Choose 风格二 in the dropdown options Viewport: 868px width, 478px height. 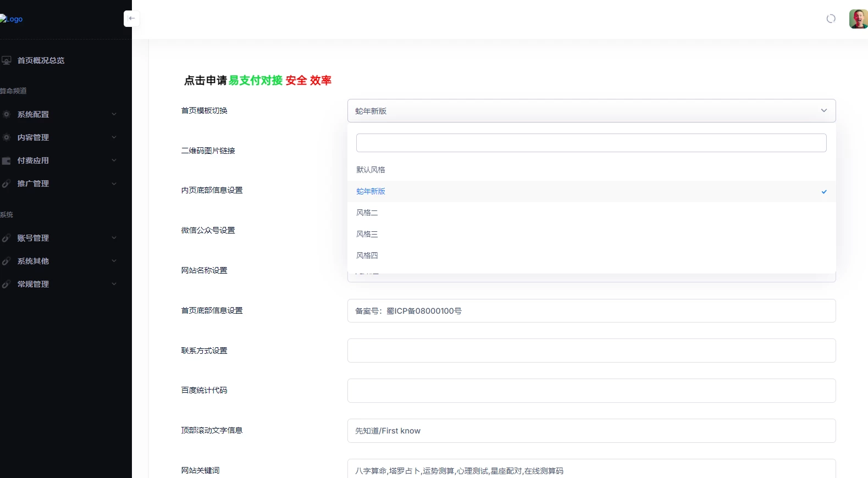tap(367, 213)
